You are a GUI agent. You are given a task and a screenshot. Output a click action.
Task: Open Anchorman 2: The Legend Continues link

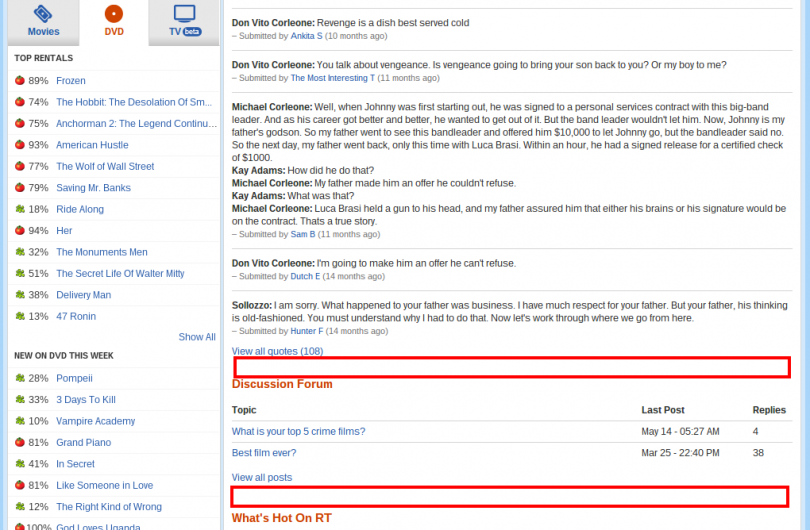tap(136, 123)
